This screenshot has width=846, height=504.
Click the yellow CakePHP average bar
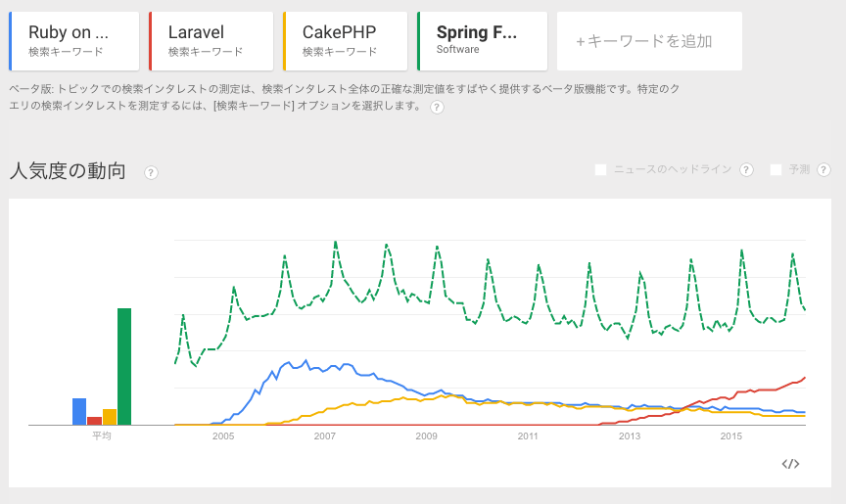coord(110,417)
